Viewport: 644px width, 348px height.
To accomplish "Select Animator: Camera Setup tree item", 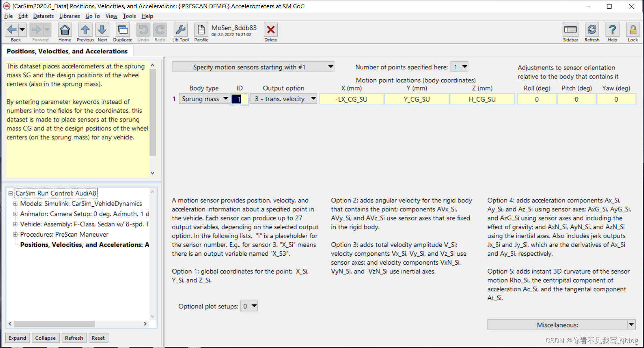I will click(85, 214).
